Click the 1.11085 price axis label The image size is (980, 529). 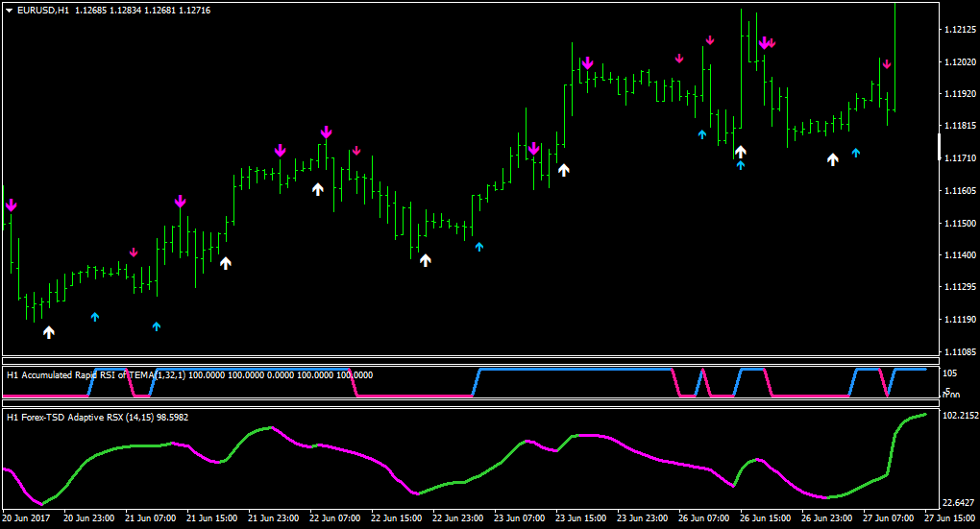960,351
